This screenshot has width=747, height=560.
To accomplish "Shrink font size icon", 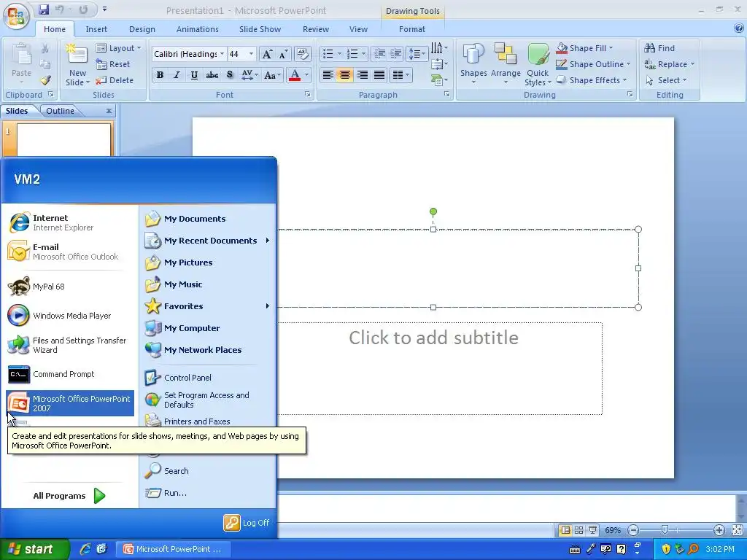I will [x=284, y=54].
